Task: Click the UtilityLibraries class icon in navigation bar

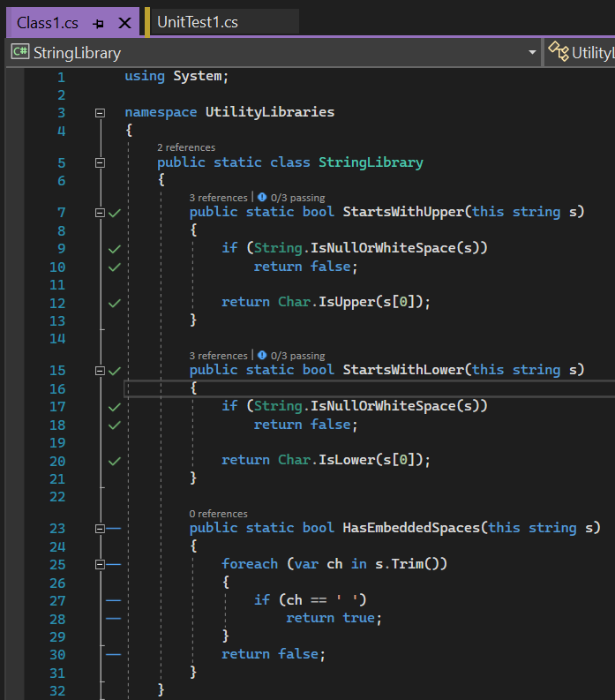Action: pos(558,53)
